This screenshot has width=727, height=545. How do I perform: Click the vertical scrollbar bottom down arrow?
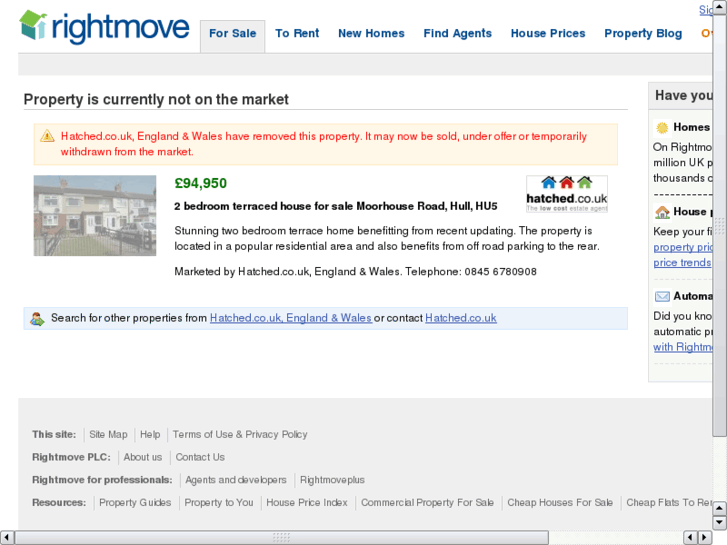coord(720,522)
